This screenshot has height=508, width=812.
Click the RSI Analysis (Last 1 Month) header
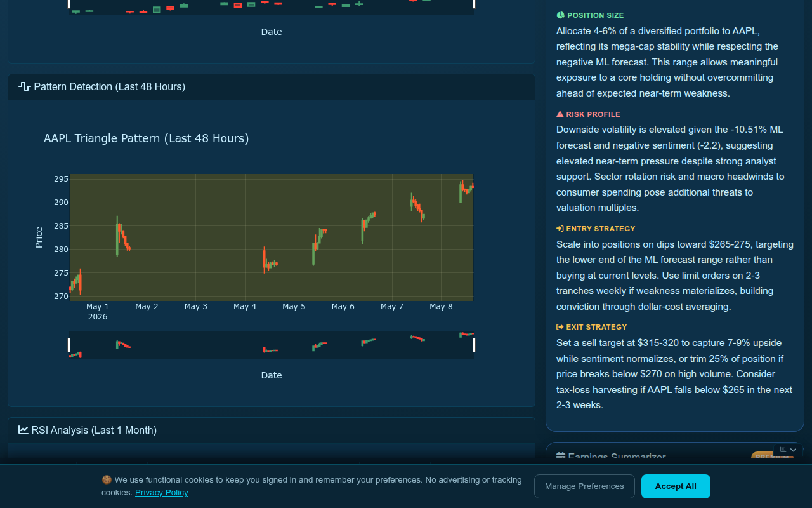tap(272, 431)
